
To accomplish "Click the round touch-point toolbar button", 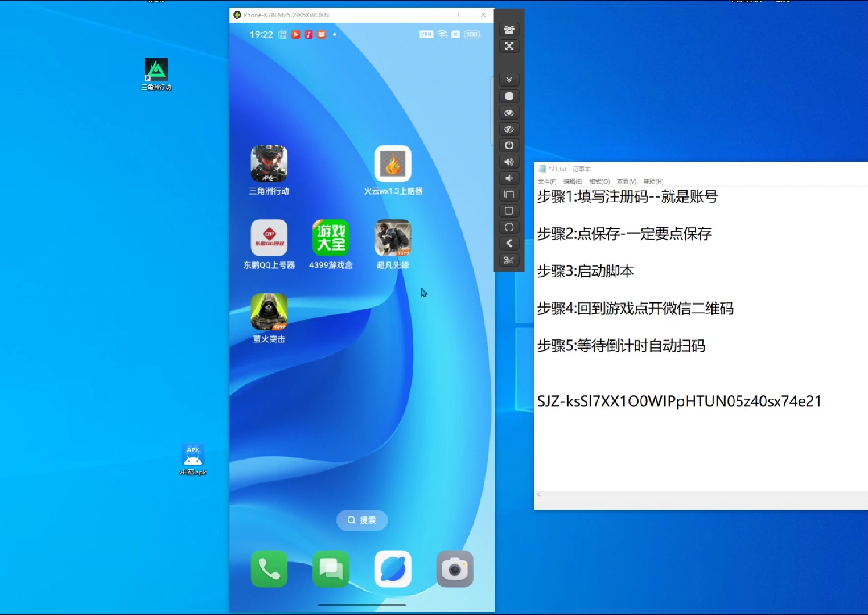I will [x=509, y=96].
